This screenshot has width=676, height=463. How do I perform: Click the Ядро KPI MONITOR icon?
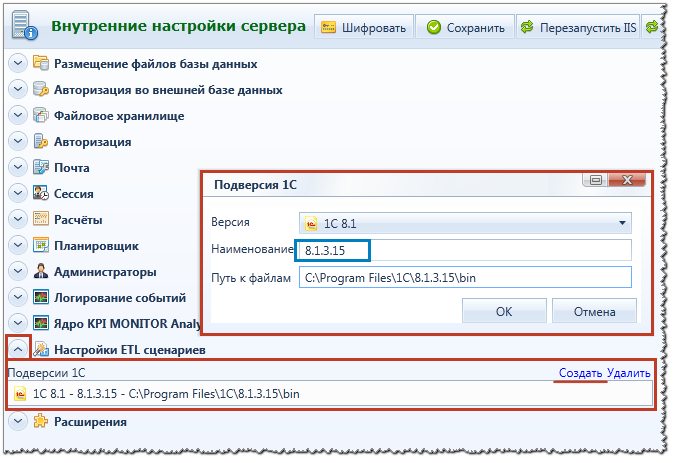pyautogui.click(x=41, y=323)
